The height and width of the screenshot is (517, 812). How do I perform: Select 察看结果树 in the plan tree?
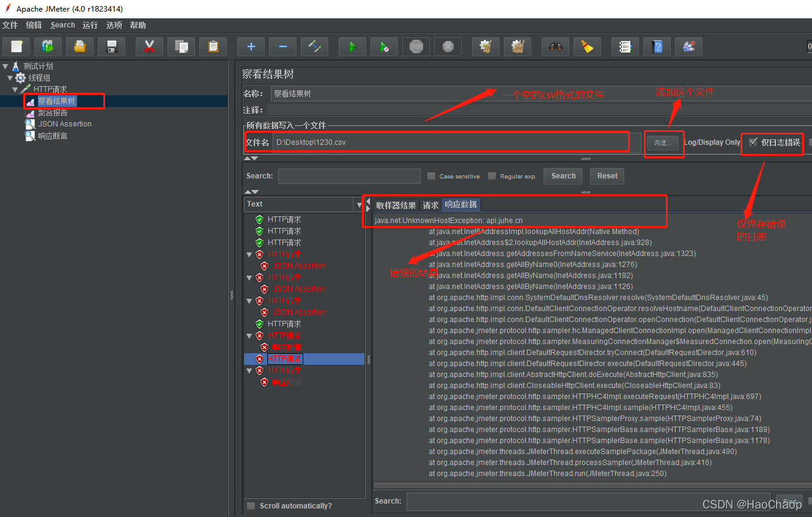[x=57, y=101]
